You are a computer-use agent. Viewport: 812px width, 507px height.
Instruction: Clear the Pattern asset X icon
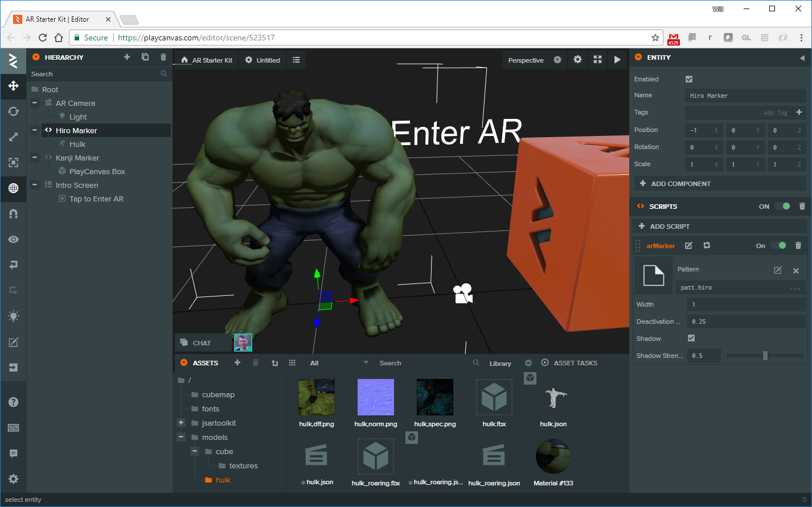(x=796, y=271)
